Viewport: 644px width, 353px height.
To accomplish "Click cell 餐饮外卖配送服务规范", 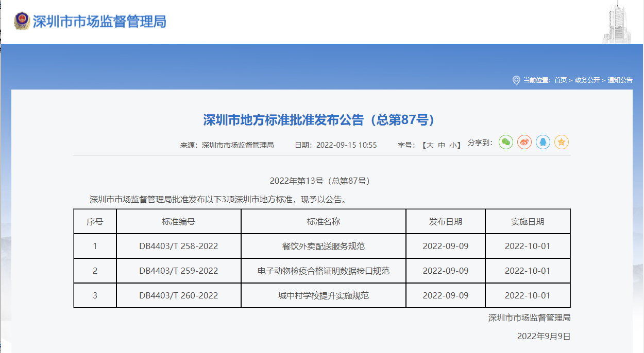I will coord(324,246).
